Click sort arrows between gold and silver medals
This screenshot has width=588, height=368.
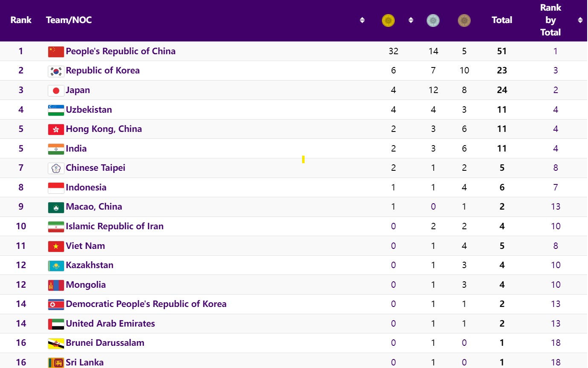411,20
